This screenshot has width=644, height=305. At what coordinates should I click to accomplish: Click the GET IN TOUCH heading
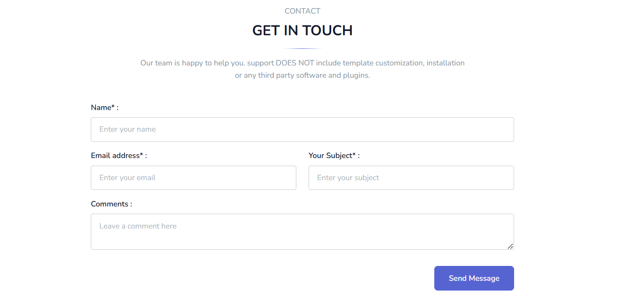click(x=302, y=31)
